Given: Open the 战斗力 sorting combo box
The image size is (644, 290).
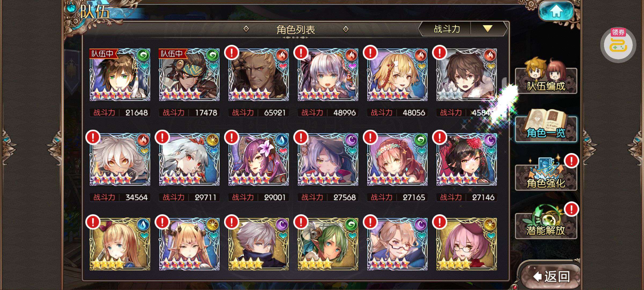Looking at the screenshot, I should tap(463, 28).
